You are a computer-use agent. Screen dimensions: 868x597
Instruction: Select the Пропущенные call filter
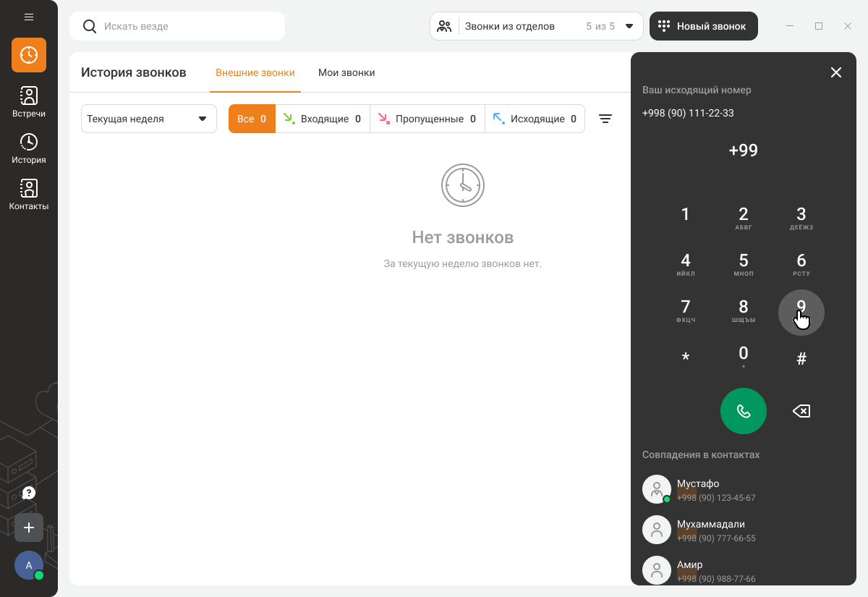(427, 119)
